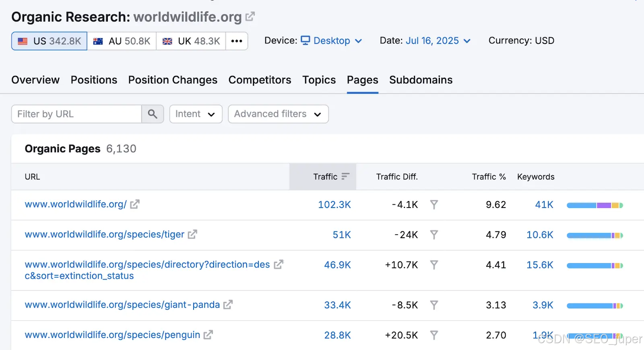
Task: Open the Advanced filters dropdown
Action: (278, 114)
